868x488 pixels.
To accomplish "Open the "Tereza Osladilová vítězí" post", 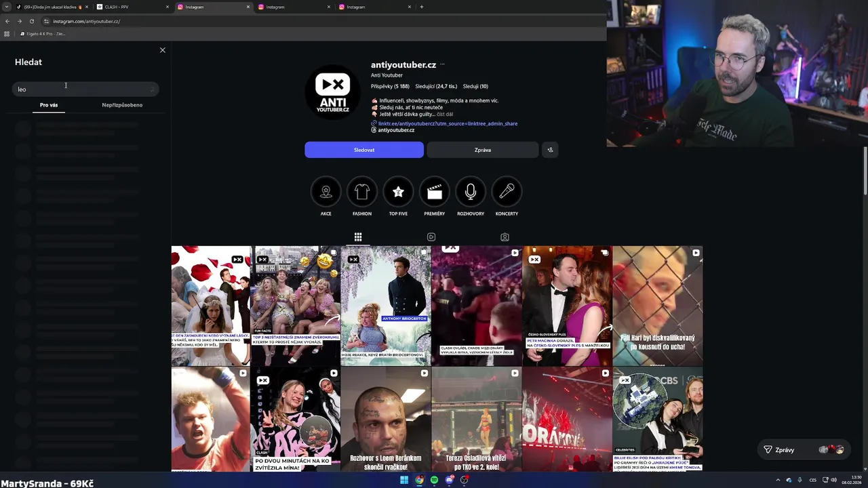I will (x=477, y=420).
